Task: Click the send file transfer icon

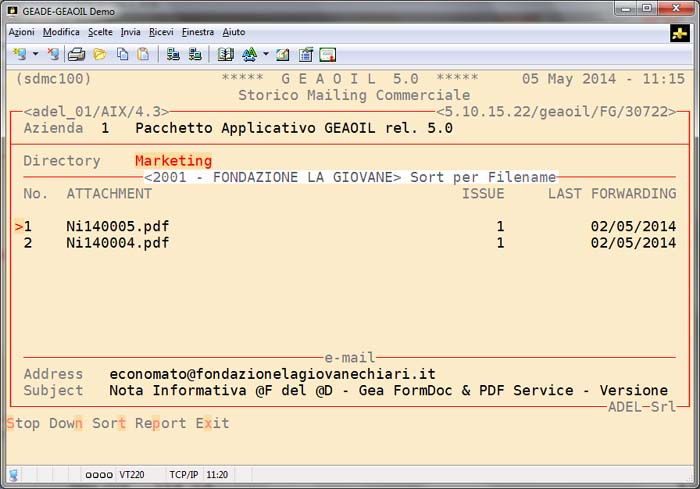Action: pyautogui.click(x=173, y=54)
